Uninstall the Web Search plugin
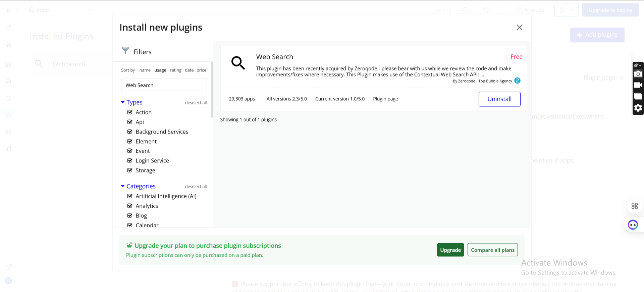Viewport: 644px width, 292px height. (499, 99)
